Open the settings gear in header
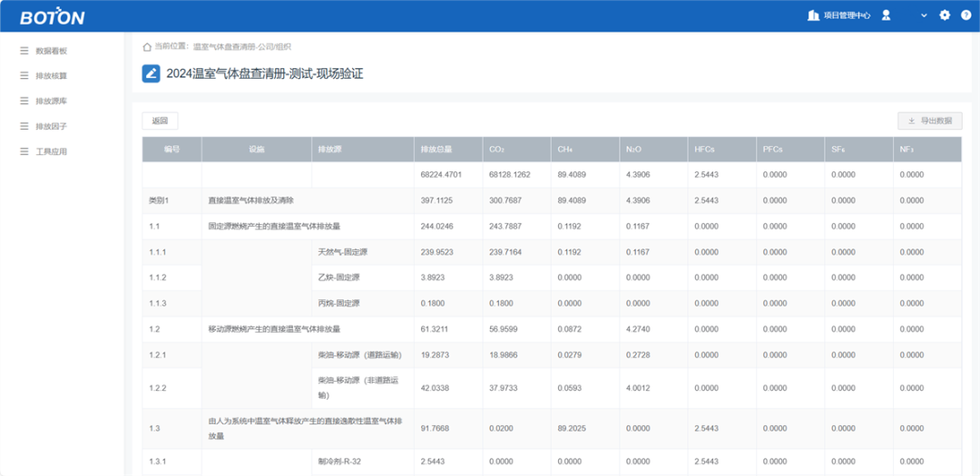Screen dimensions: 980x476 (x=945, y=15)
